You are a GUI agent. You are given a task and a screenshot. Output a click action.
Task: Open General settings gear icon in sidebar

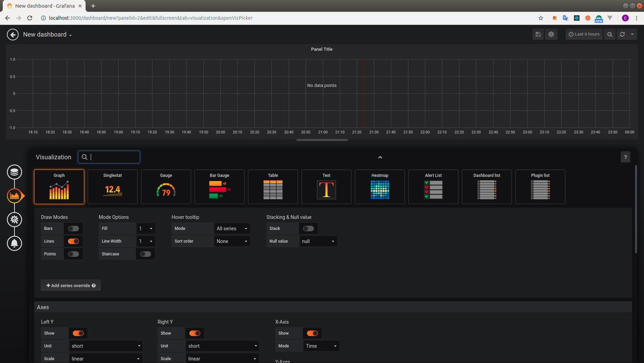[14, 220]
